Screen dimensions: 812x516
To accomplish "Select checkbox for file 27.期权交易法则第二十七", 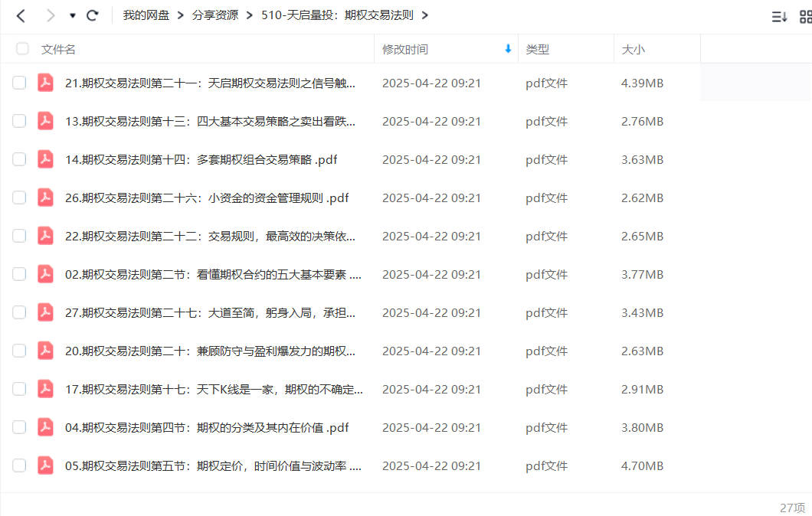I will pyautogui.click(x=19, y=312).
